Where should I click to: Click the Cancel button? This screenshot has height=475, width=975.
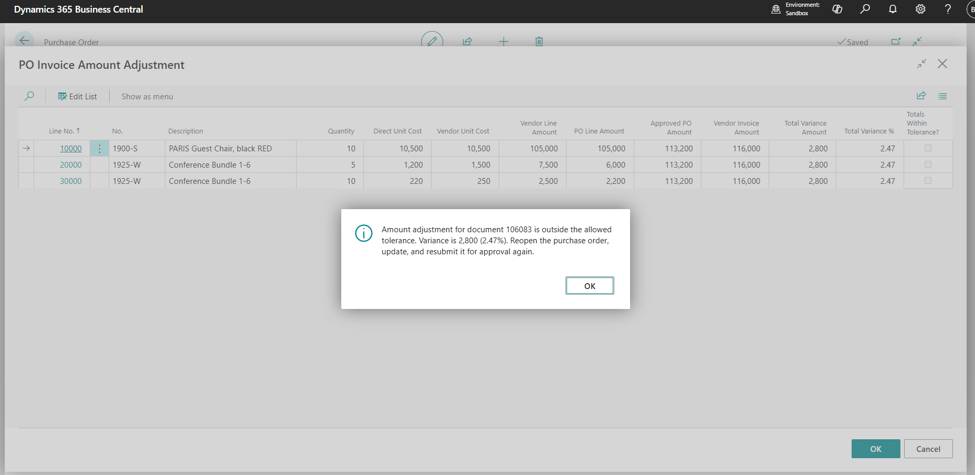click(928, 449)
